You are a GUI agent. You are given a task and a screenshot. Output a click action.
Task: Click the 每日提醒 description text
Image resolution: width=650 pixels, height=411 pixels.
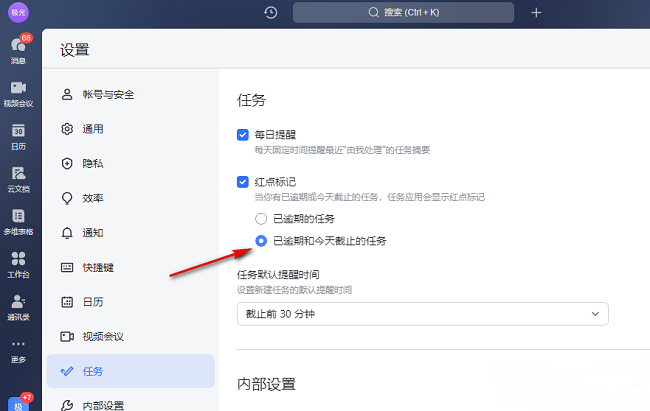pyautogui.click(x=342, y=150)
